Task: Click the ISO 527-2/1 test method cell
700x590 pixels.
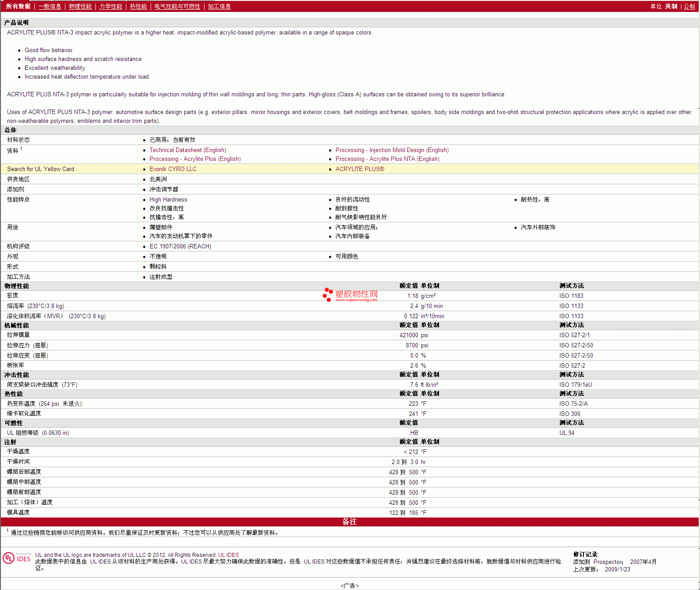Action: click(x=575, y=335)
